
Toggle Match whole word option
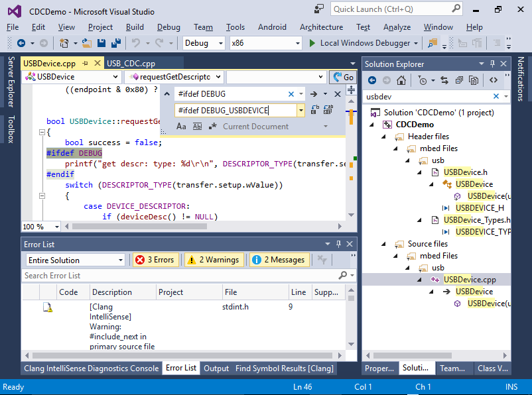tap(197, 127)
